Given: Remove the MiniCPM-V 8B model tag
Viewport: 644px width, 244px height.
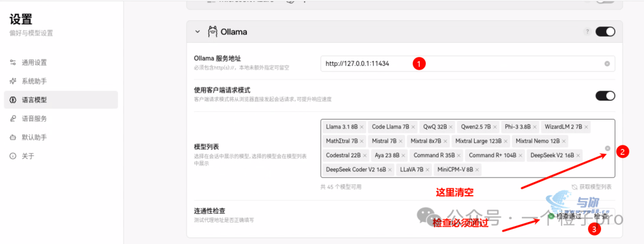Looking at the screenshot, I should 477,170.
